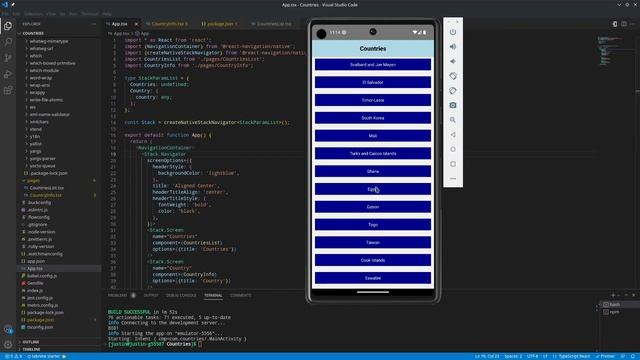
Task: Open the Explorer view in the activity bar
Action: [x=8, y=26]
